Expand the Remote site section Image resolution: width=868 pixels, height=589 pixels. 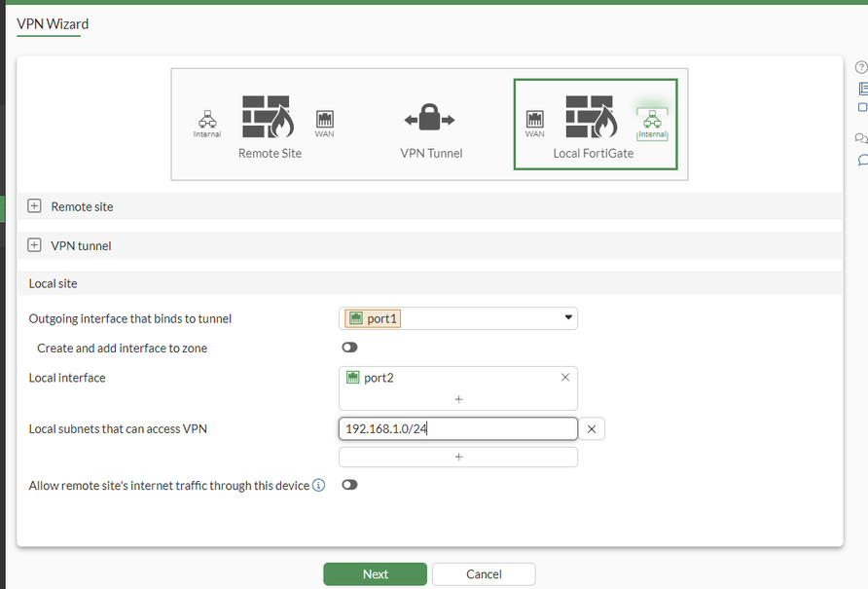(34, 206)
